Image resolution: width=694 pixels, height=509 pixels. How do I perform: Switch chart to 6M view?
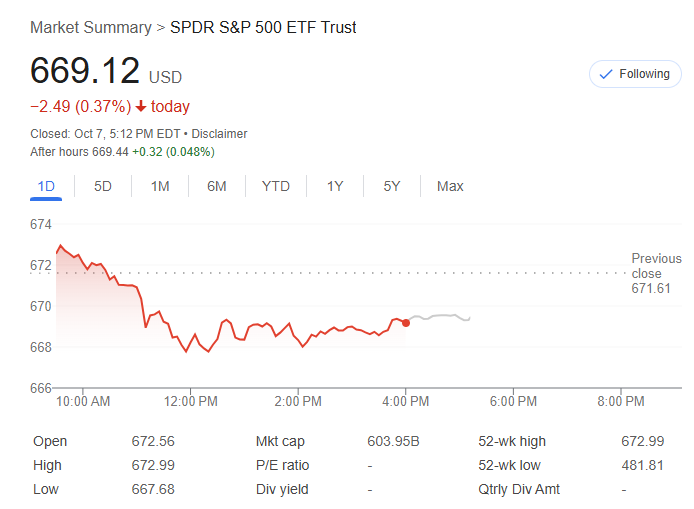click(217, 186)
